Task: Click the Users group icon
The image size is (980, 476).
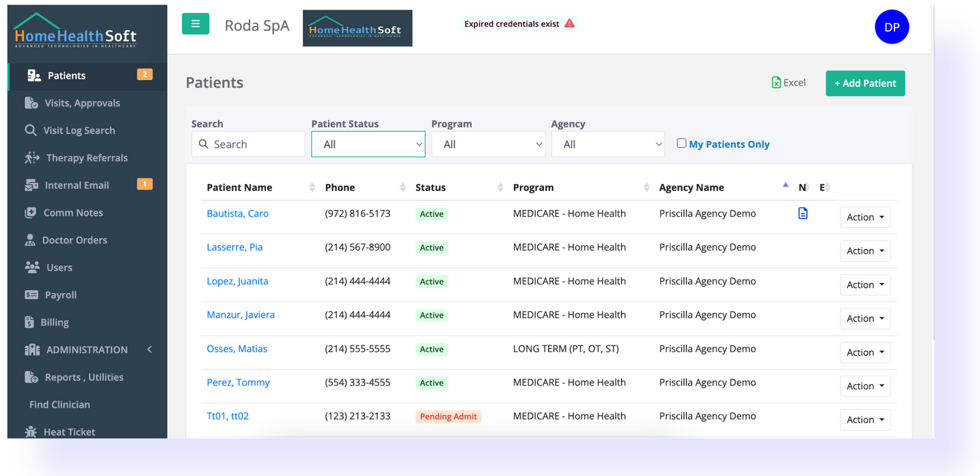Action: (31, 267)
